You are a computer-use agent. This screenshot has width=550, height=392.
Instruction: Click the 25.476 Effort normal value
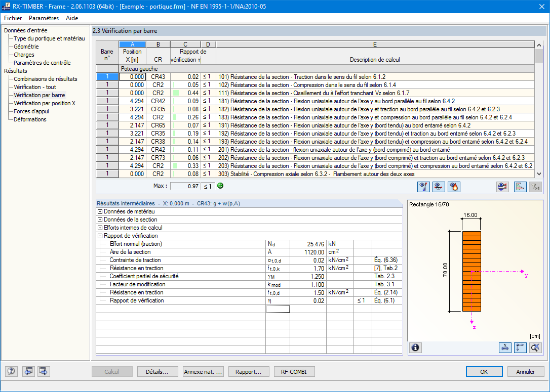(x=308, y=244)
